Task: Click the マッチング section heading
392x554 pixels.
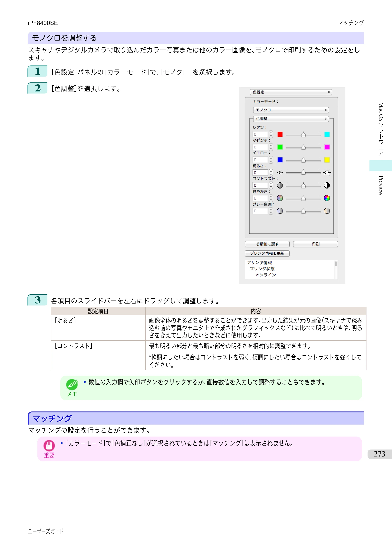Action: [x=52, y=418]
